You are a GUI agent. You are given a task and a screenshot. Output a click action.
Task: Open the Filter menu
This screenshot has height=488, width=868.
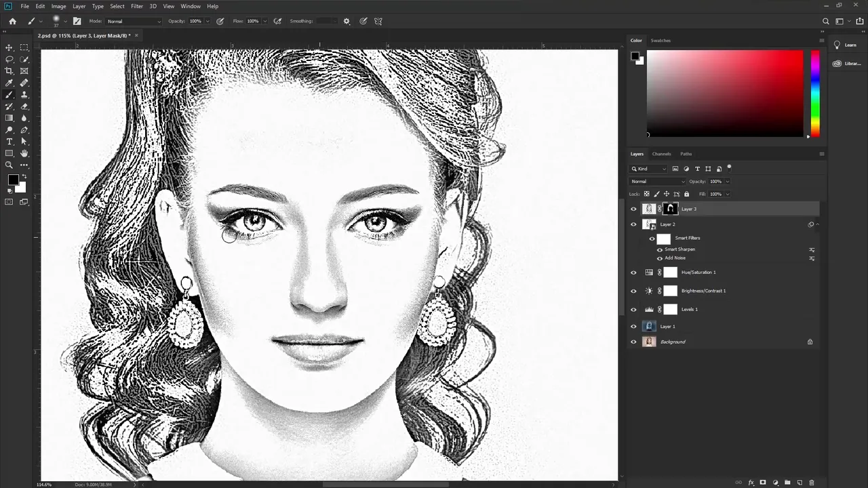point(137,6)
